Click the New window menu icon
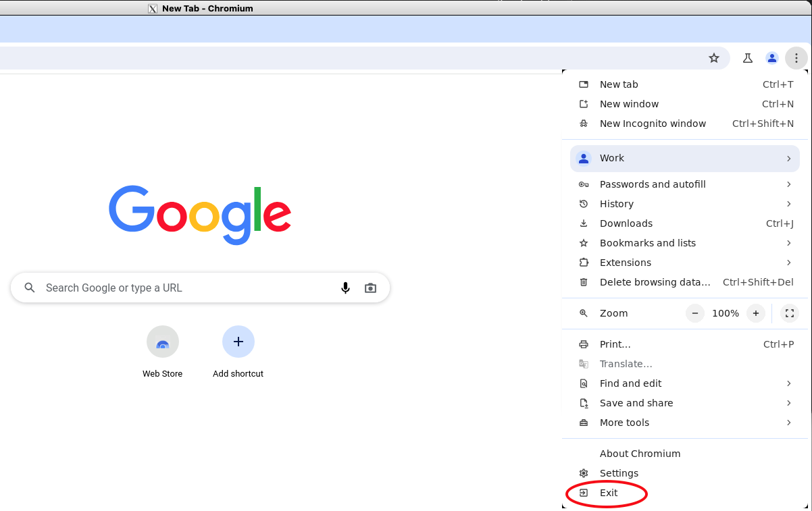The image size is (812, 511). pos(584,104)
